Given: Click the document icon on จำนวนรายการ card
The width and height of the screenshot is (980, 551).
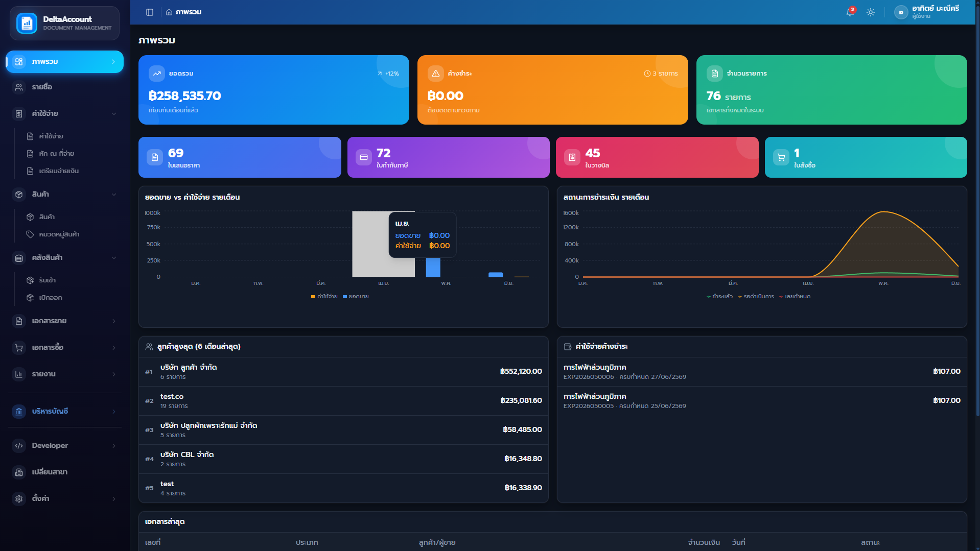Looking at the screenshot, I should [x=715, y=74].
